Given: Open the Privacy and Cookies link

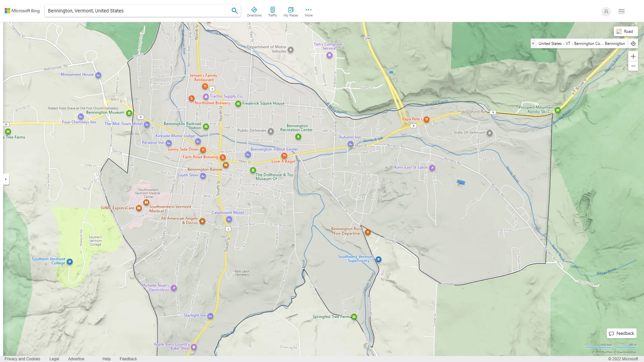Looking at the screenshot, I should [22, 359].
